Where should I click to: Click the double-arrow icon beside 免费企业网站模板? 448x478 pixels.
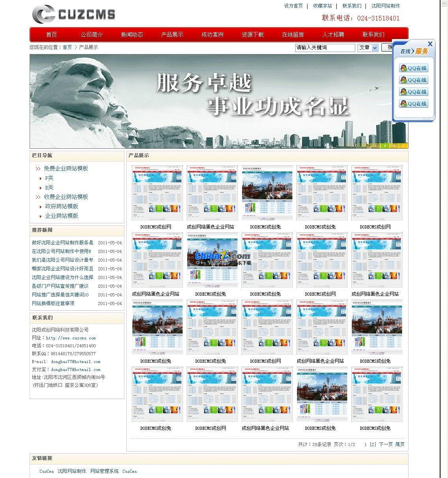click(x=38, y=169)
